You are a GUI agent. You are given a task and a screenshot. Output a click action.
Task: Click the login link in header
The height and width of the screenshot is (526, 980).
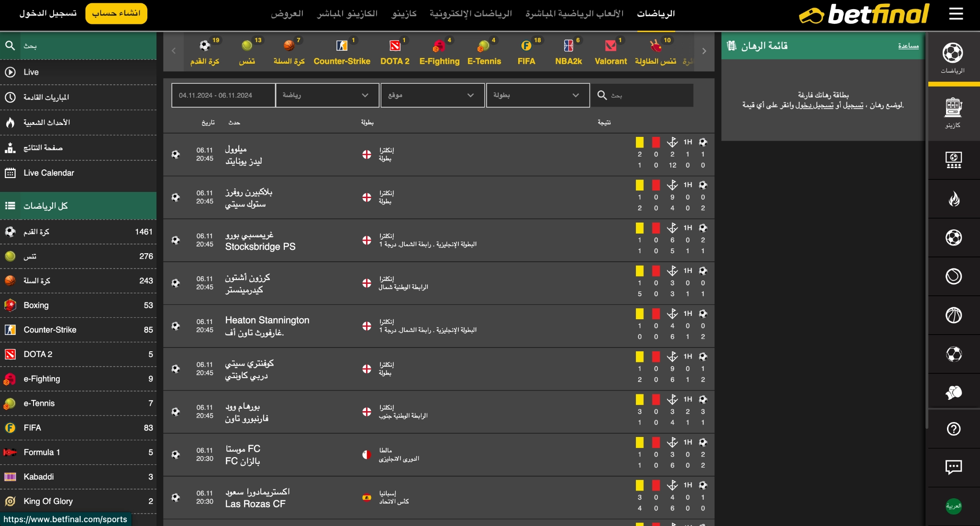pos(48,13)
